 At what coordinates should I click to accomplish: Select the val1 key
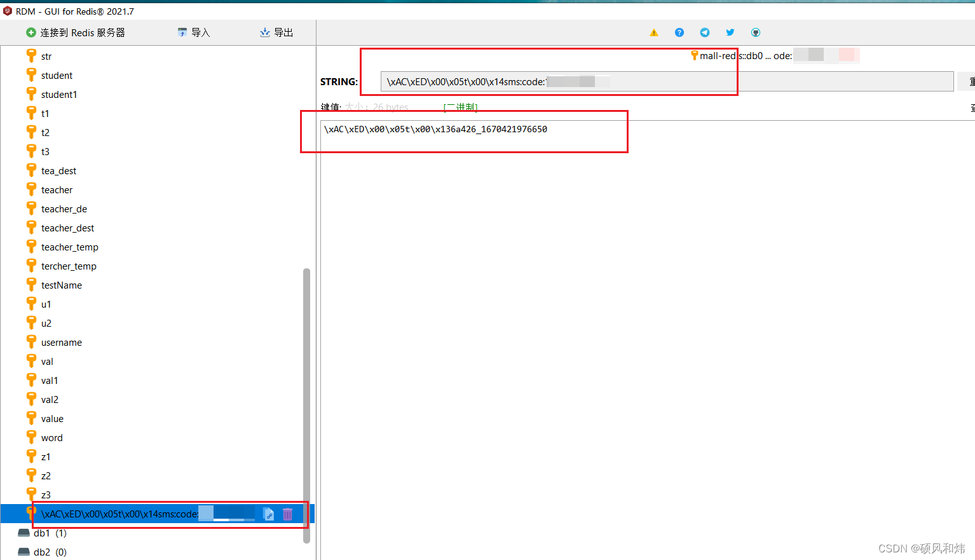[x=50, y=381]
